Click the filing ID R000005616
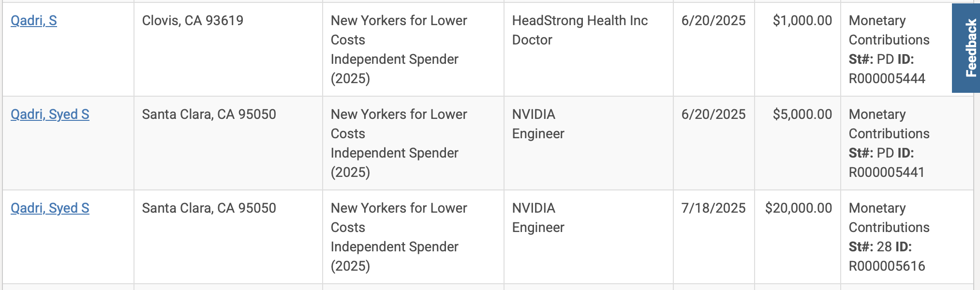Image resolution: width=980 pixels, height=290 pixels. 887,266
